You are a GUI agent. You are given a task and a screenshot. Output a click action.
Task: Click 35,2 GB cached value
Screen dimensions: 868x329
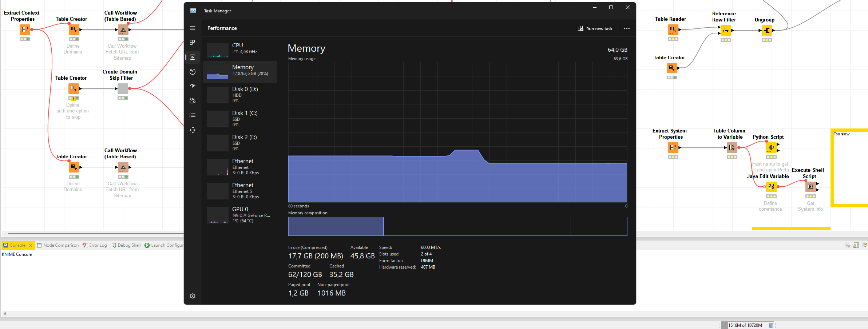point(341,275)
